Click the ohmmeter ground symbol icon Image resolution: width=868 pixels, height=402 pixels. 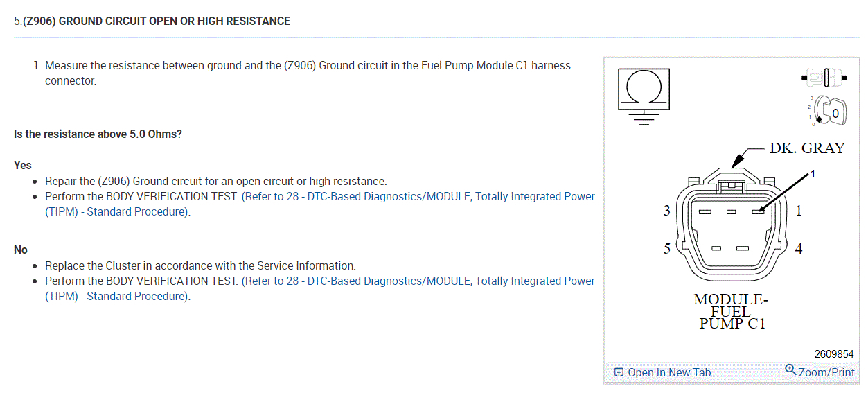click(644, 96)
